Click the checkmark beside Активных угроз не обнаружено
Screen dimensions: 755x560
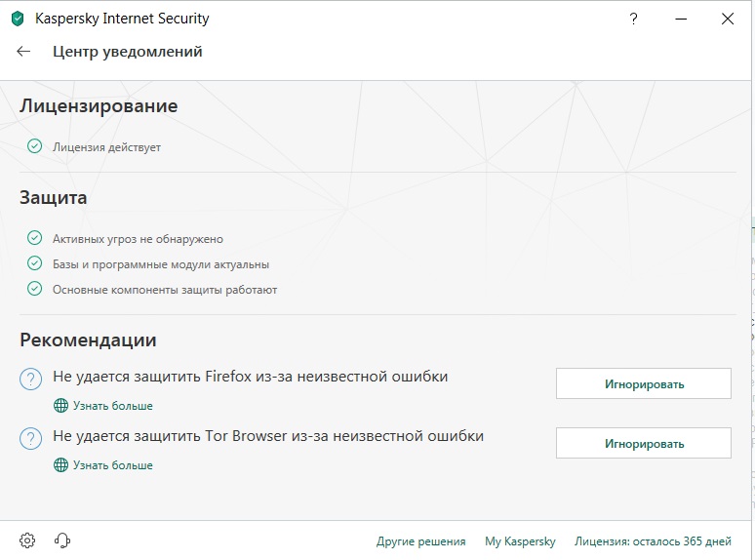tap(35, 238)
